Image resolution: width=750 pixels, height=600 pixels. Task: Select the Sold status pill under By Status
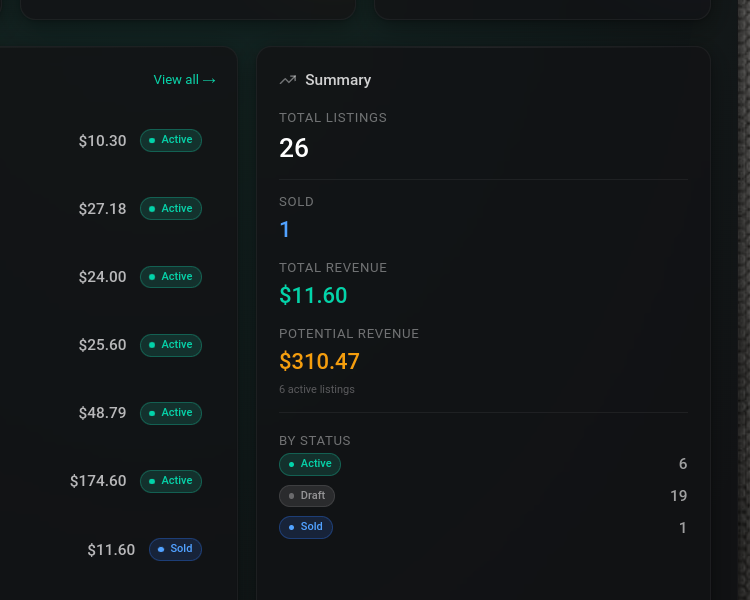pyautogui.click(x=306, y=527)
